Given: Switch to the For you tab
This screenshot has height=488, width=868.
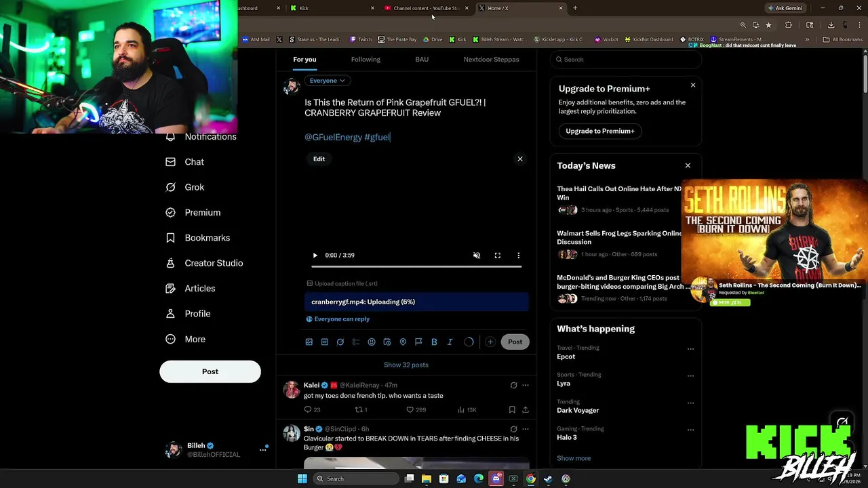Looking at the screenshot, I should click(x=304, y=60).
